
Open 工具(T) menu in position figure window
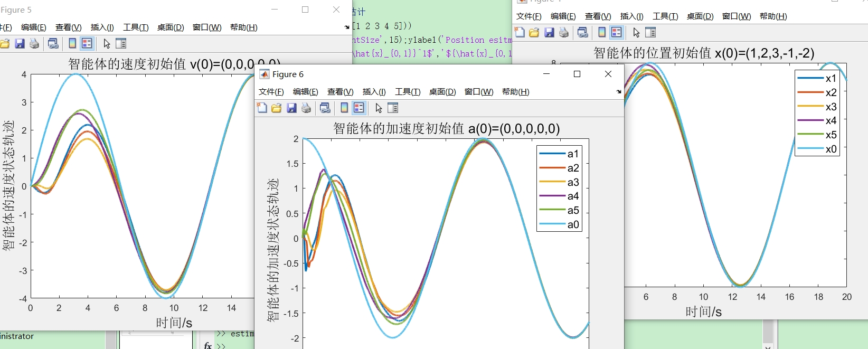click(666, 16)
